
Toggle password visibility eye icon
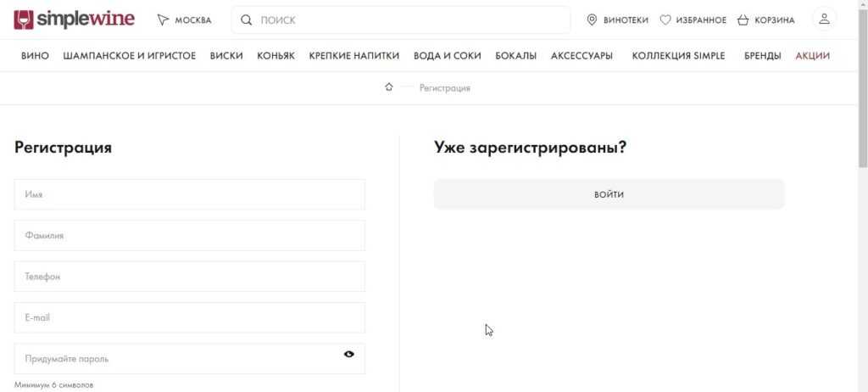coord(349,355)
